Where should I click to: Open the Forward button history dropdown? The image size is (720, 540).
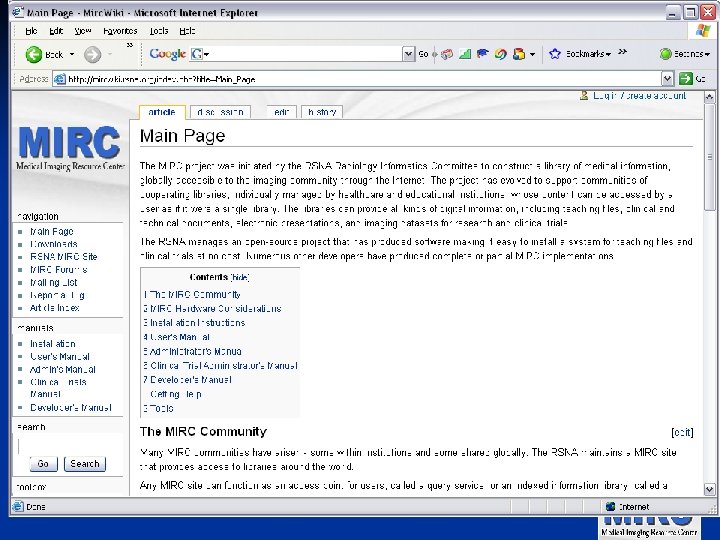tap(110, 54)
